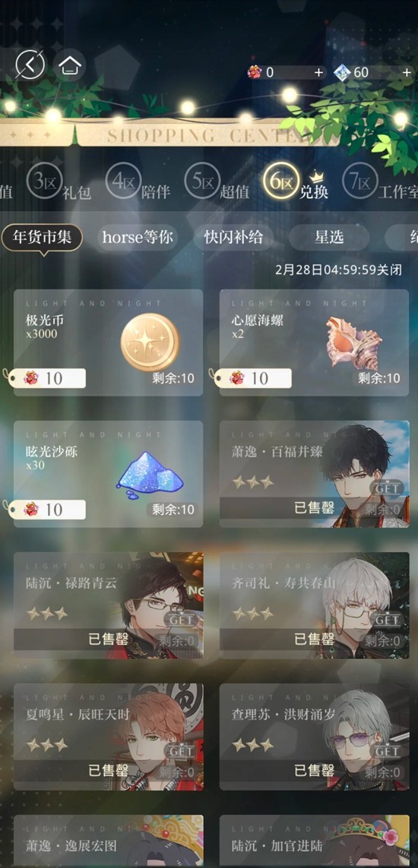Add more red gift currency with plus

pyautogui.click(x=318, y=72)
